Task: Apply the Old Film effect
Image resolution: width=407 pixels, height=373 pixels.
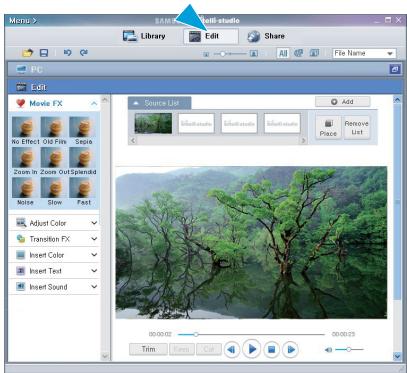Action: pyautogui.click(x=54, y=130)
